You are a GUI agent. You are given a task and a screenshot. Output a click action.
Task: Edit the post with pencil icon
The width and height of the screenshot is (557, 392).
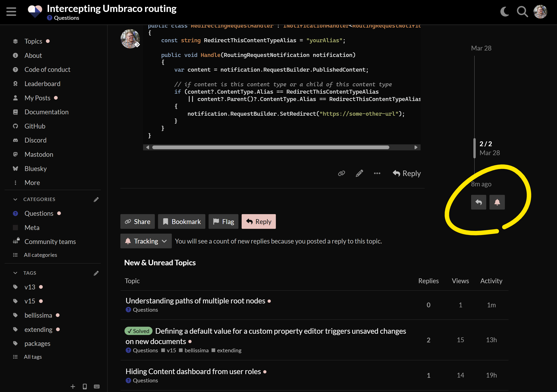pyautogui.click(x=359, y=173)
